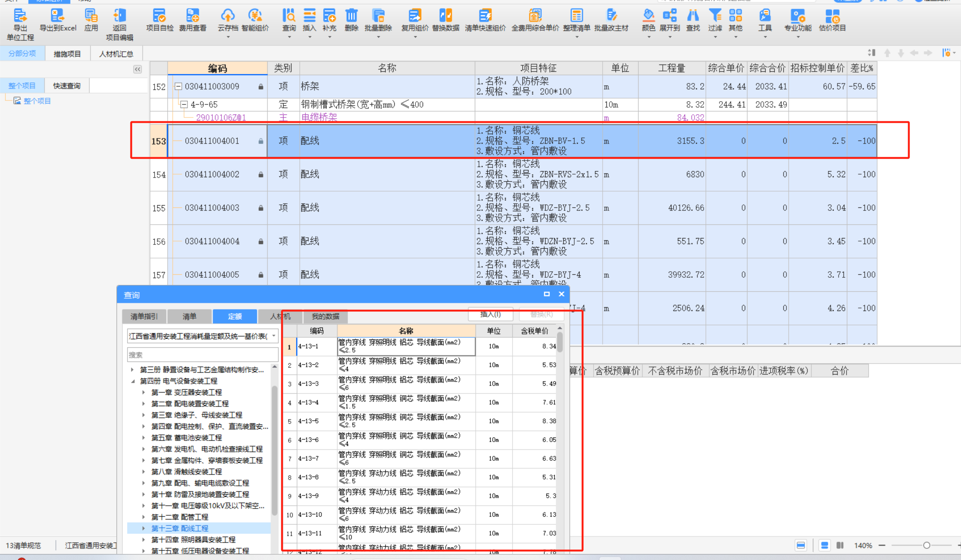The image size is (961, 560).
Task: Select the 清单 tab in 查询 dialog
Action: (189, 316)
